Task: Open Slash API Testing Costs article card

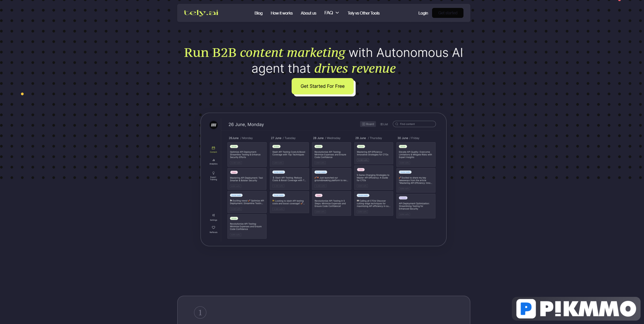Action: (x=289, y=154)
